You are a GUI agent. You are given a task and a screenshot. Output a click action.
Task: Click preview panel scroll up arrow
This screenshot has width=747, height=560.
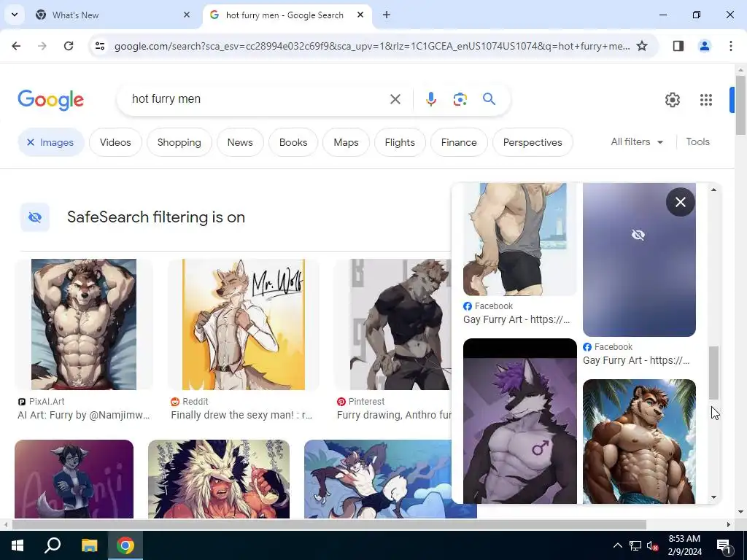click(713, 190)
